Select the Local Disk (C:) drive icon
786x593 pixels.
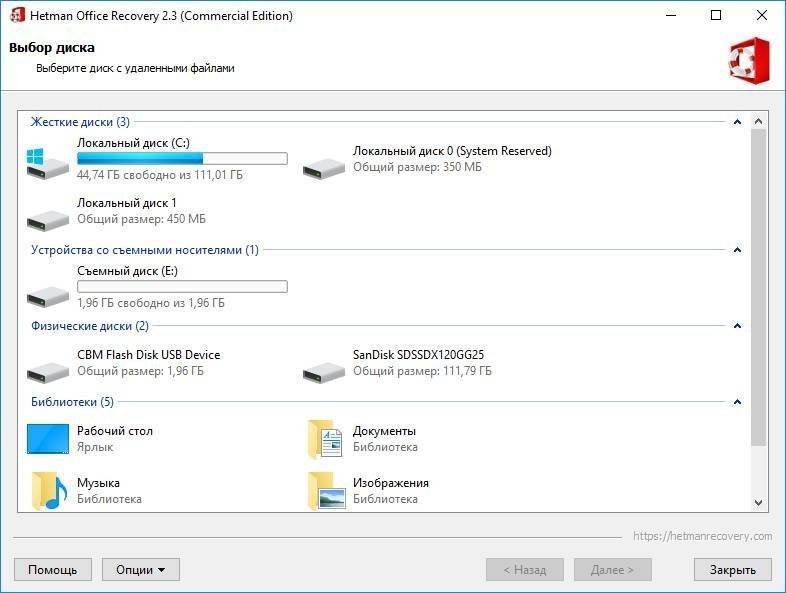coord(48,164)
